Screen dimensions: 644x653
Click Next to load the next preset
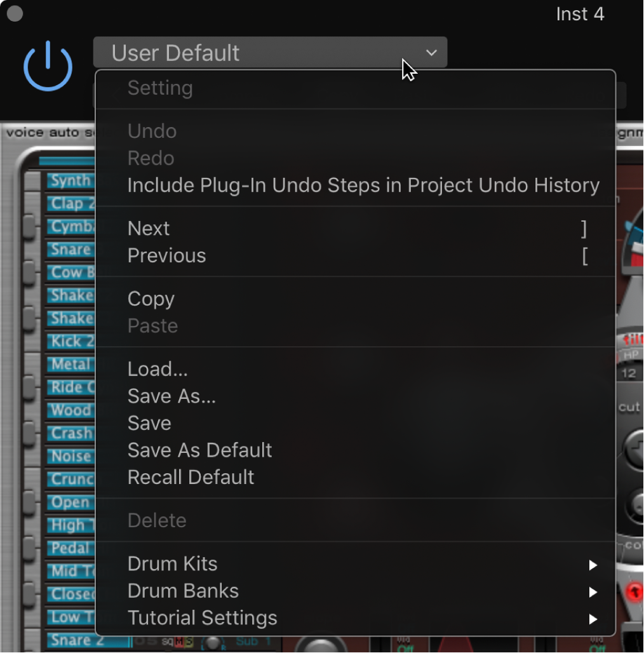[x=149, y=228]
